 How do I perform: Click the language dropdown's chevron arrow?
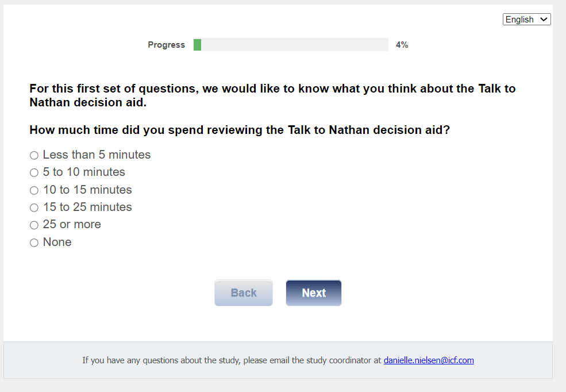tap(544, 20)
